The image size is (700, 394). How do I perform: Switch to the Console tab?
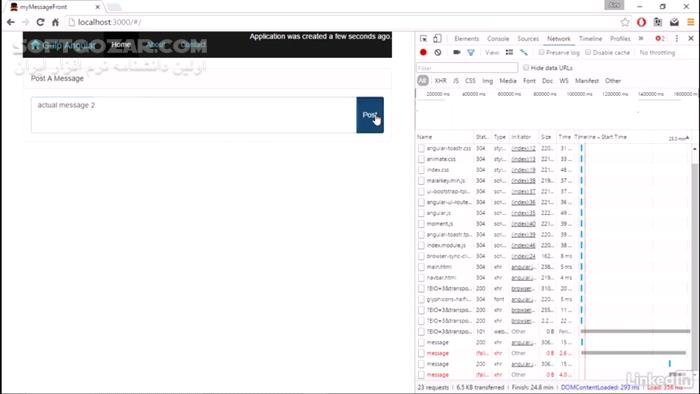coord(498,39)
